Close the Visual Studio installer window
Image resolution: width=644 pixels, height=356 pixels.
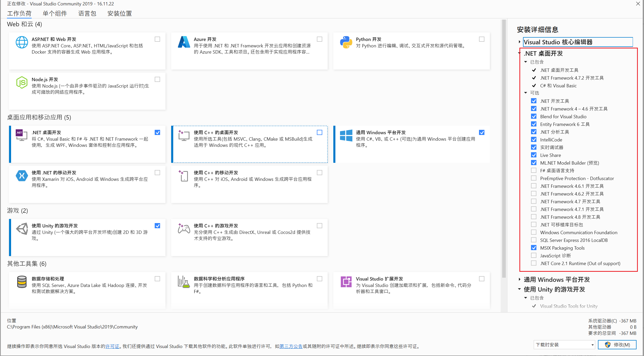[x=638, y=4]
